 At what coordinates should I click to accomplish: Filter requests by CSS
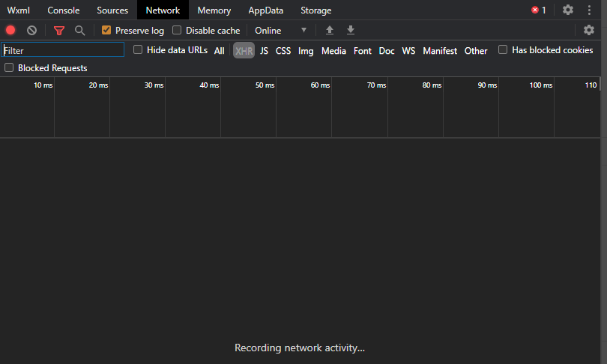[283, 51]
